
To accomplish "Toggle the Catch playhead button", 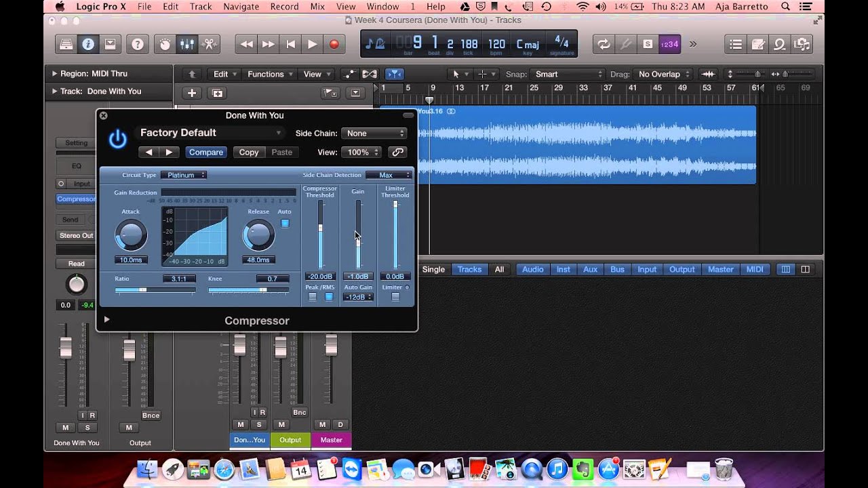I will click(394, 74).
